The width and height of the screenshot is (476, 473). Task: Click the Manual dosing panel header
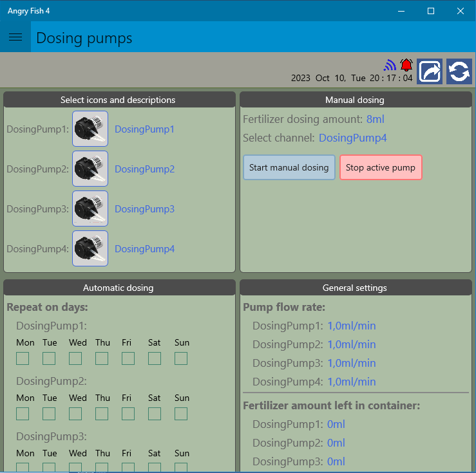pyautogui.click(x=356, y=100)
